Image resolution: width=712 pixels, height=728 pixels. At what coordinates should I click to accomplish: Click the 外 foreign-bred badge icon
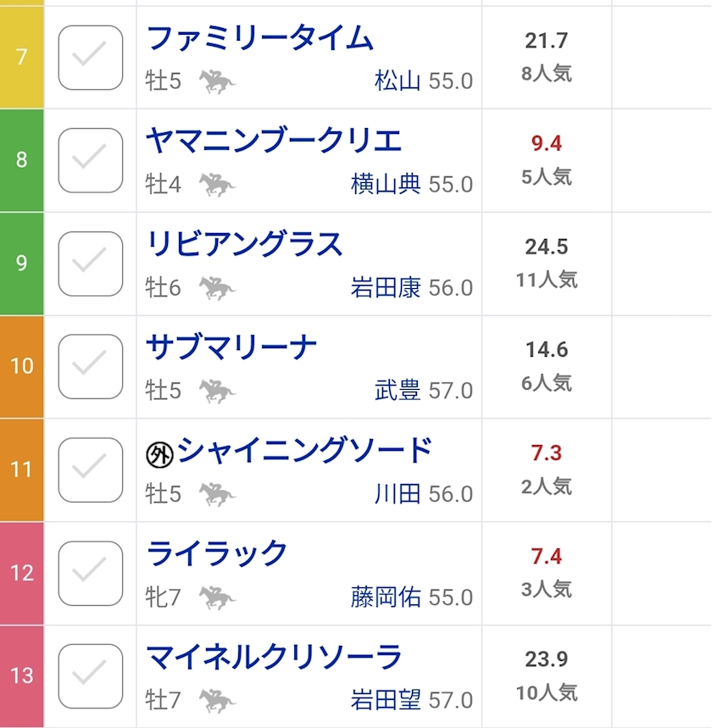point(159,455)
